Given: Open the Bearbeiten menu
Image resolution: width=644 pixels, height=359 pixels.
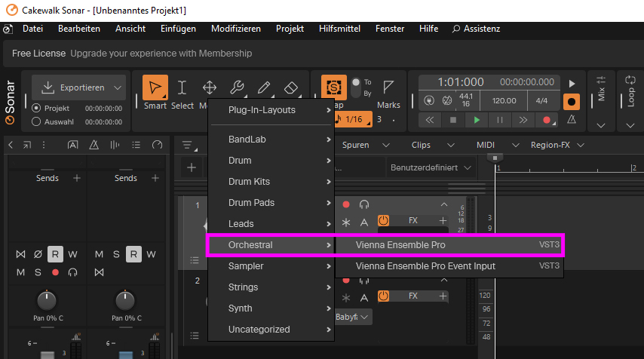Looking at the screenshot, I should coord(79,29).
